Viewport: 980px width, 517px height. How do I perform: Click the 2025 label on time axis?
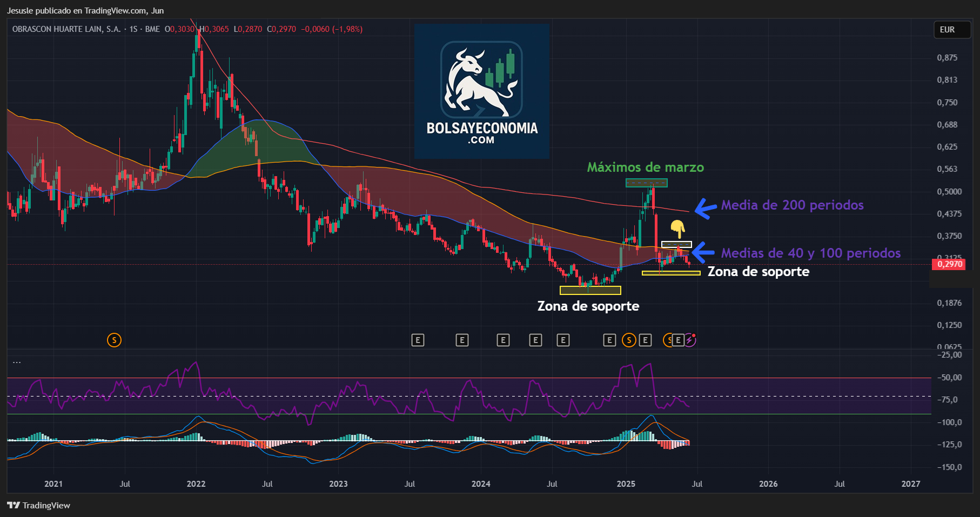[626, 484]
